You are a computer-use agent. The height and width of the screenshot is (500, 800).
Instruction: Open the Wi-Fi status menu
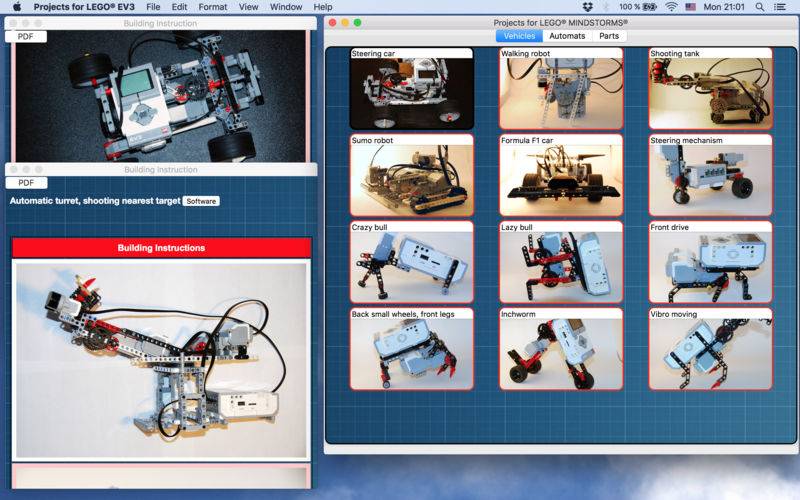[x=671, y=7]
